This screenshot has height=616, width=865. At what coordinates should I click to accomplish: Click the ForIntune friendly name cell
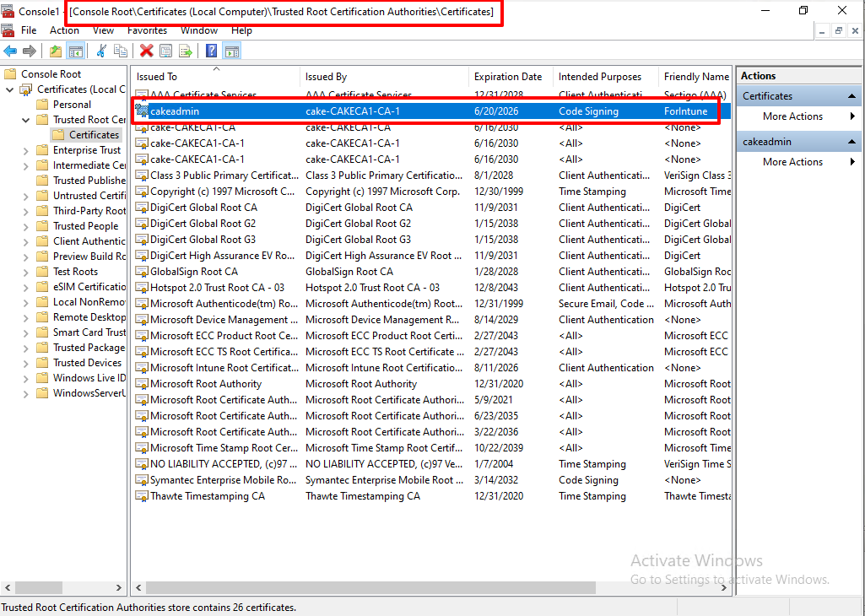[x=688, y=111]
